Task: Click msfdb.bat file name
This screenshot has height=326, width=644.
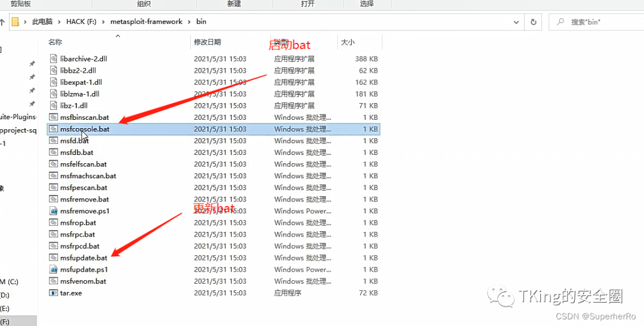Action: pyautogui.click(x=77, y=153)
